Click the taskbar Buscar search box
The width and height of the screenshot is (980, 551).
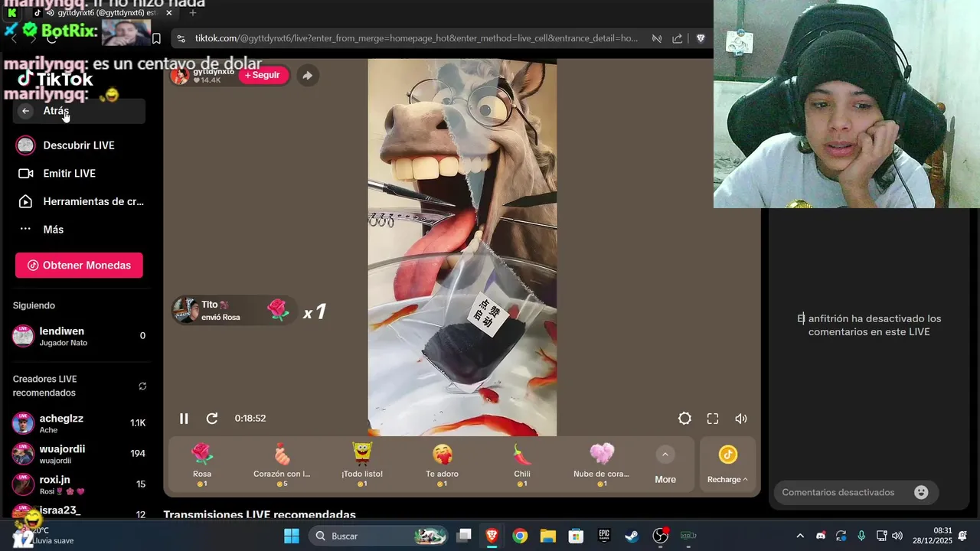pos(378,536)
